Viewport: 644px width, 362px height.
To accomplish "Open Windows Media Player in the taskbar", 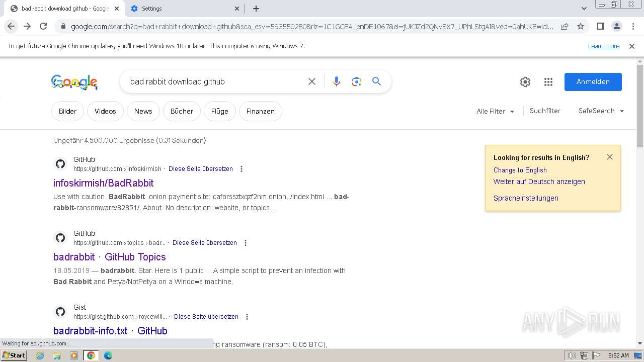I will pos(74,355).
